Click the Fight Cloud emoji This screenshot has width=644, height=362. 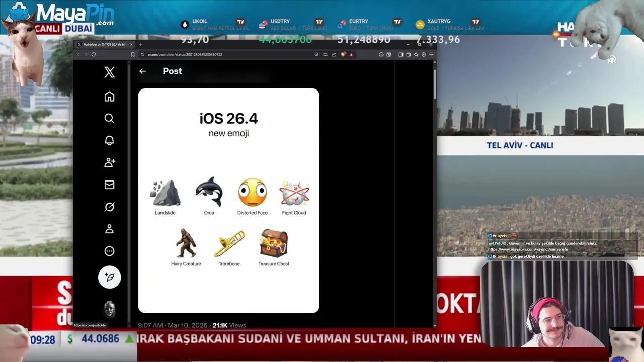(294, 193)
